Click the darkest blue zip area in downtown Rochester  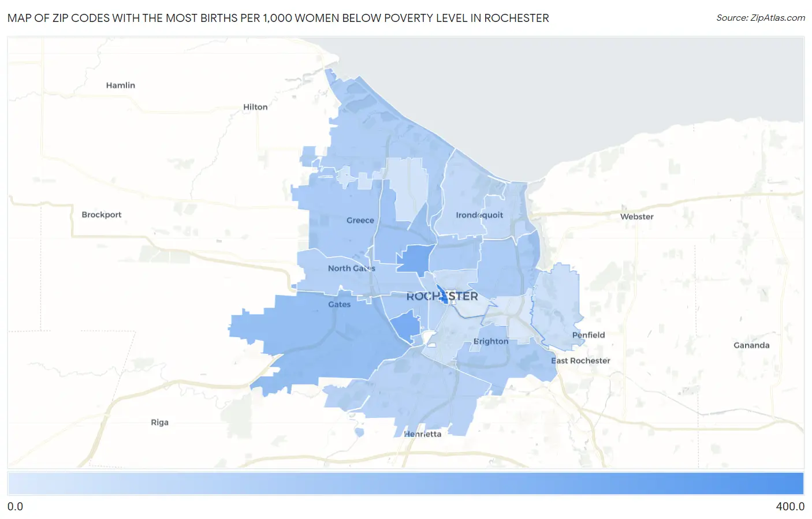tap(442, 295)
